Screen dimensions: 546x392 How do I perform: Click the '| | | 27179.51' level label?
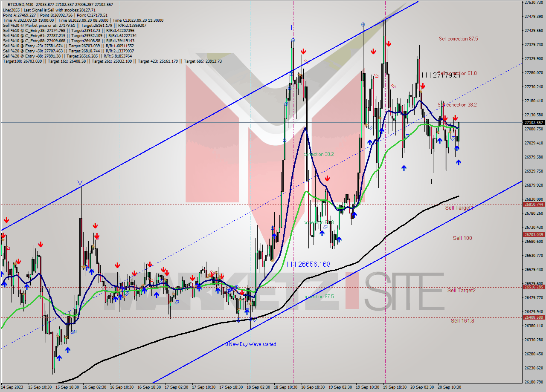coord(441,75)
